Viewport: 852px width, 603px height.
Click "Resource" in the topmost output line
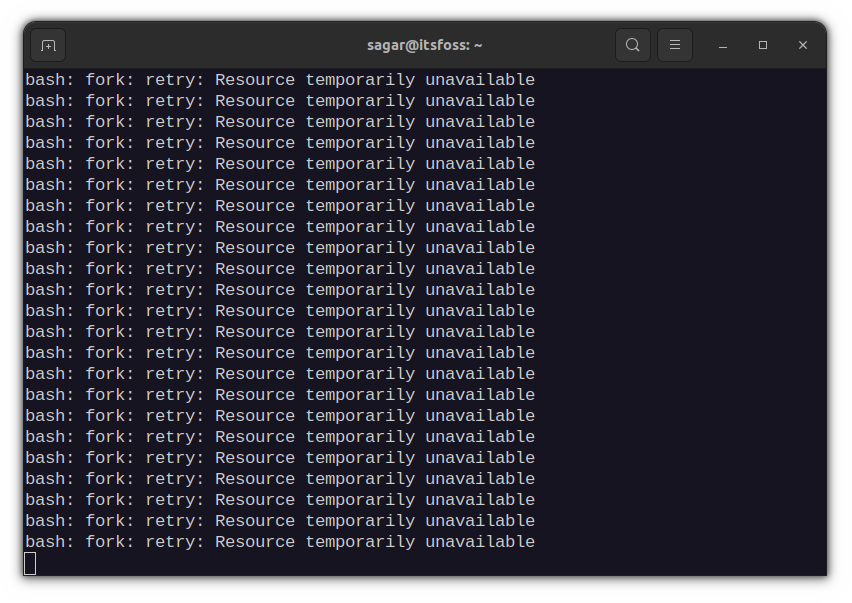(255, 80)
